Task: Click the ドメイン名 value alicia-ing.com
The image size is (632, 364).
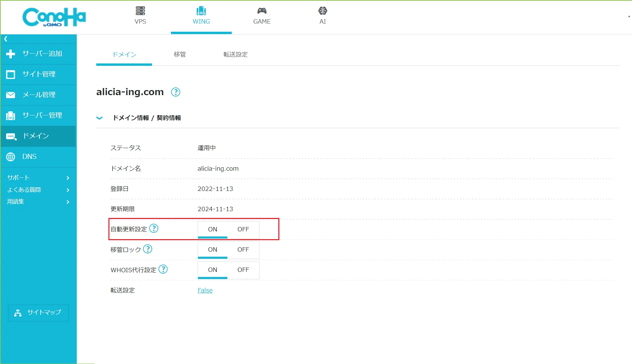Action: click(218, 169)
